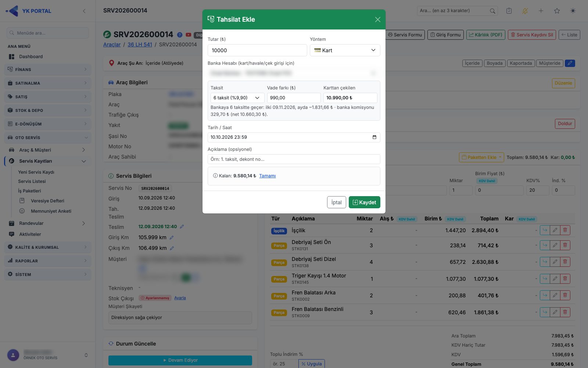Expand the Stok & Depo menu

point(48,110)
